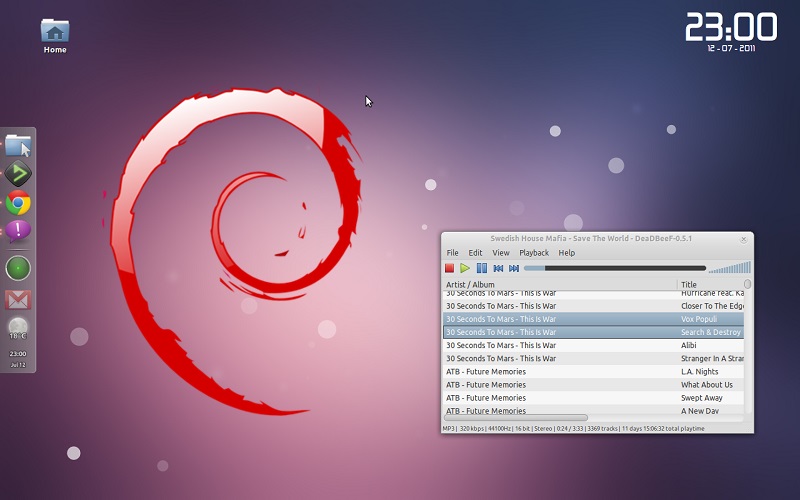Open the purple chat bubble dock icon
The height and width of the screenshot is (500, 800).
[18, 231]
